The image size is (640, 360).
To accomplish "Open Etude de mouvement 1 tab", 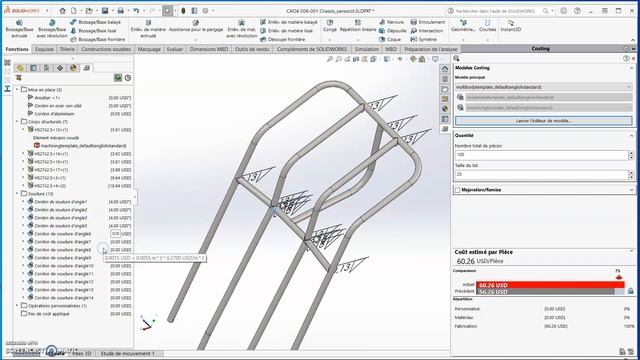I will pos(127,353).
